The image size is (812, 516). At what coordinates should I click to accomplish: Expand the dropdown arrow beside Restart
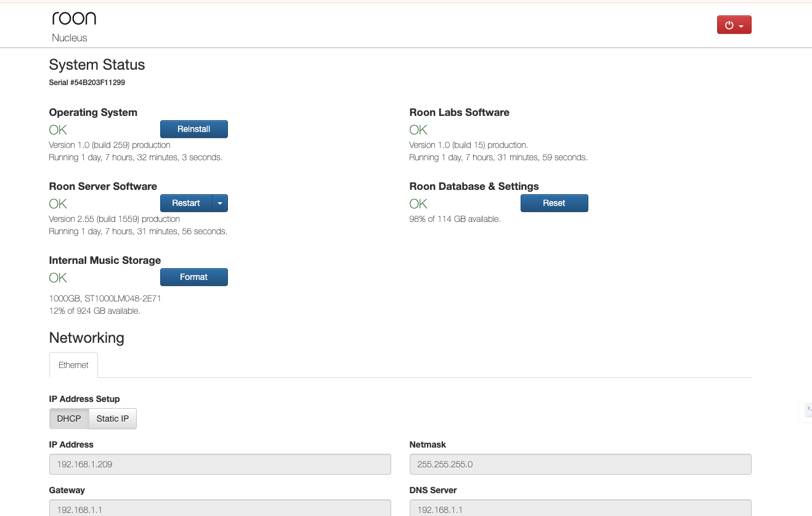point(220,203)
